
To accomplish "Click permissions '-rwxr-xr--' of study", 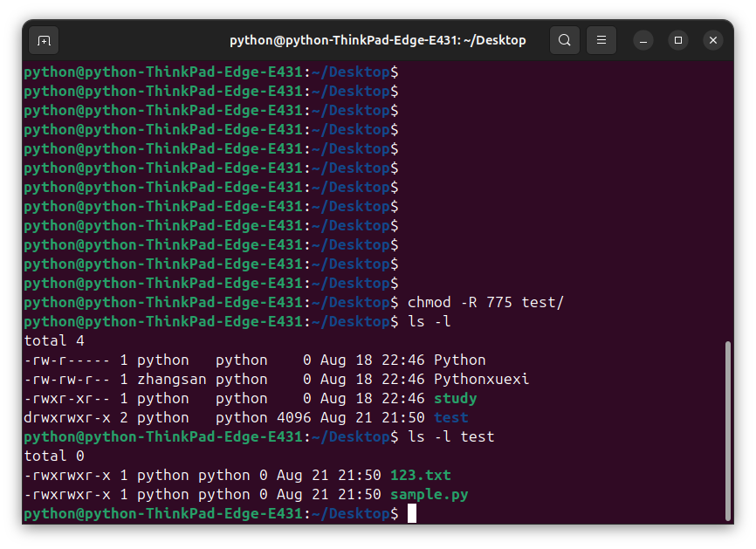I will (67, 399).
